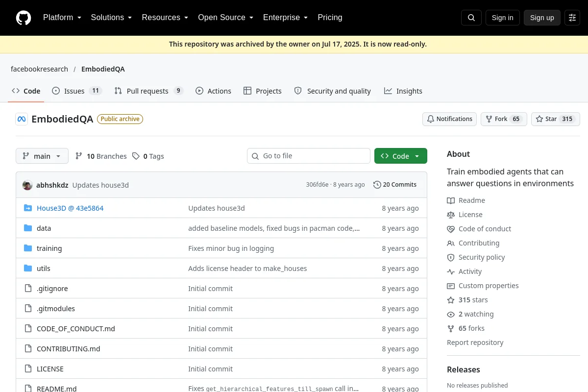This screenshot has width=588, height=392.
Task: Click the GitHub logo icon
Action: 23,18
